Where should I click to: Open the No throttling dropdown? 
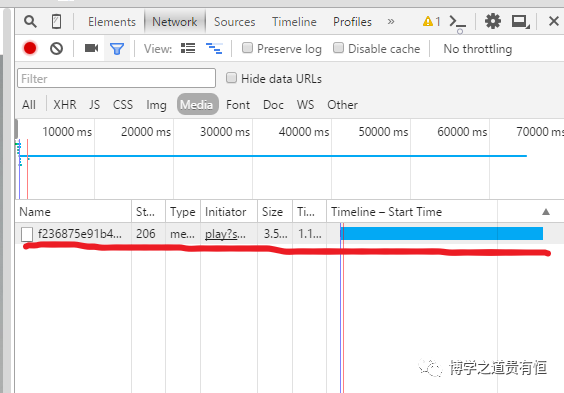477,49
